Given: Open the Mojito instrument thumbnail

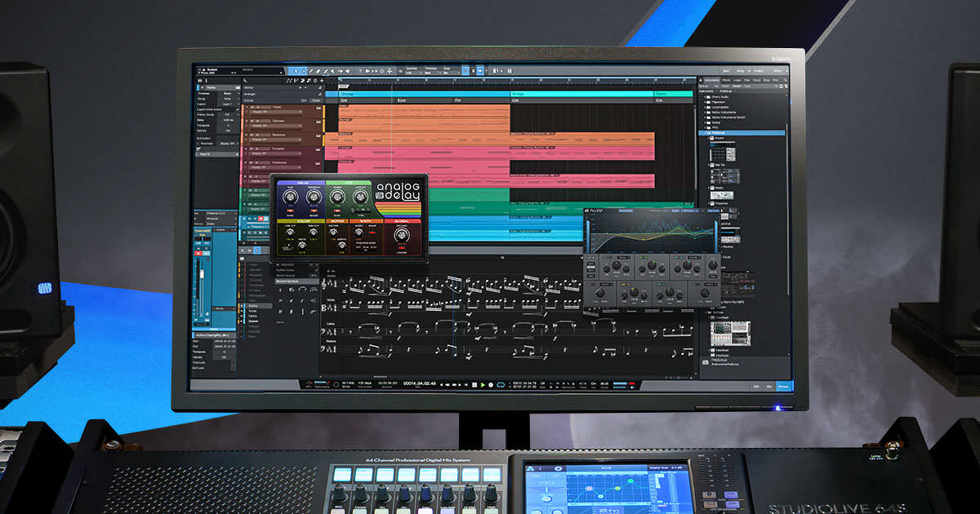Looking at the screenshot, I should 721,195.
